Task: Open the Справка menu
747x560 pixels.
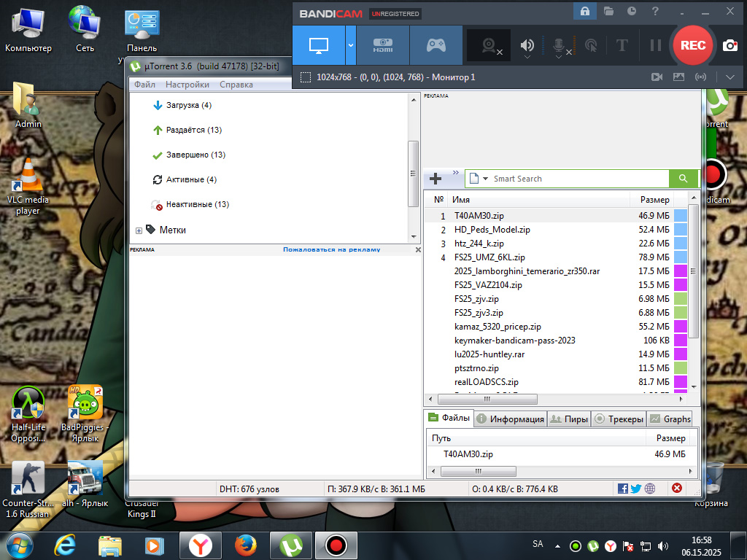Action: pyautogui.click(x=236, y=85)
